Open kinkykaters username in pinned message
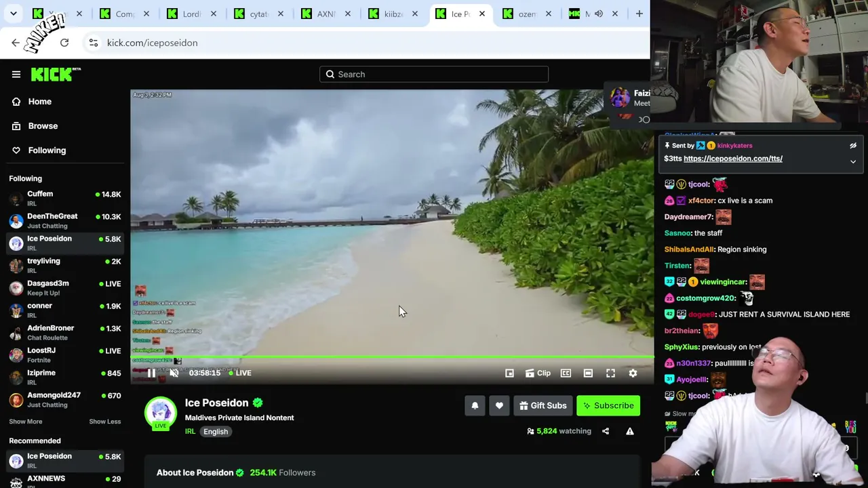 pos(734,146)
